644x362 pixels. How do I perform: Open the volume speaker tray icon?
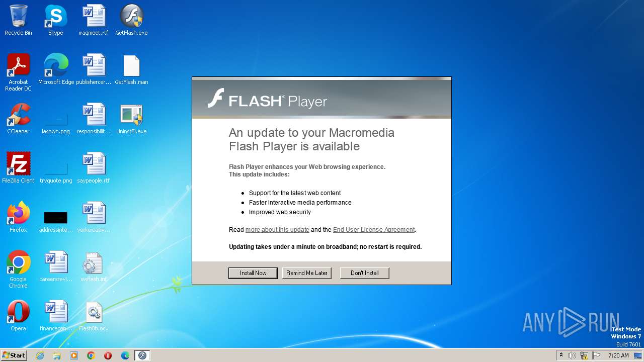click(x=572, y=355)
